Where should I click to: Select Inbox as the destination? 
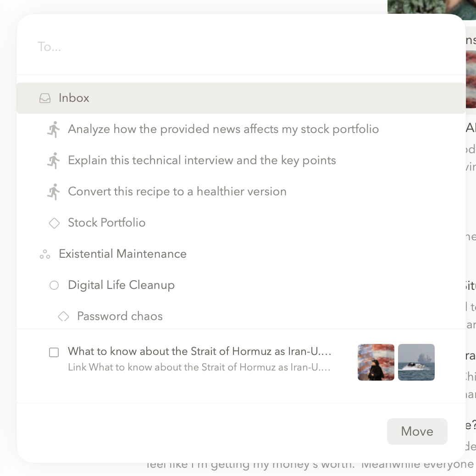point(74,98)
